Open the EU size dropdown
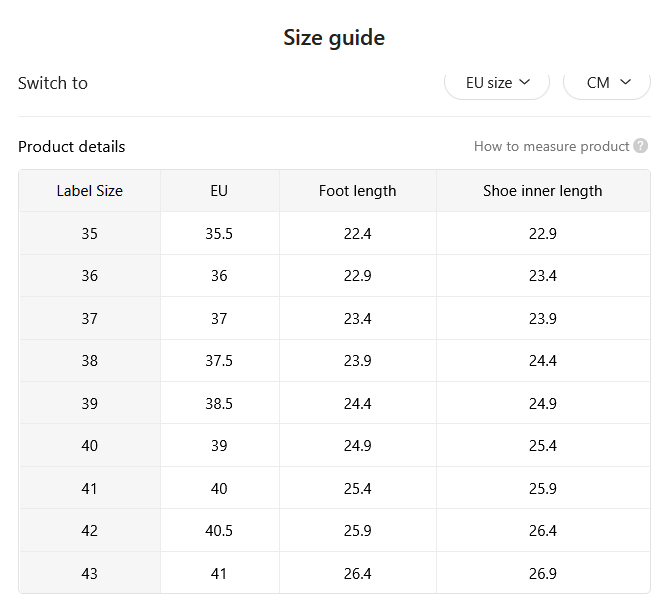The image size is (653, 600). point(497,83)
